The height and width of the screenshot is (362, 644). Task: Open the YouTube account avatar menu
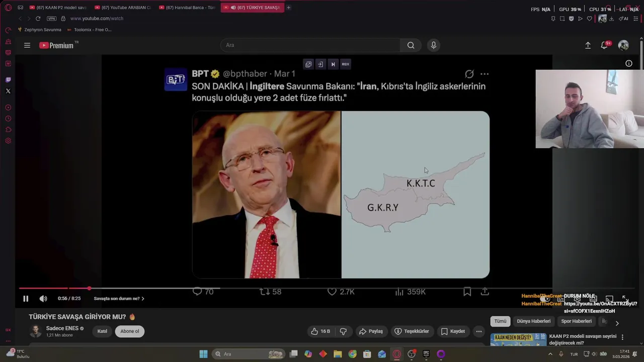pyautogui.click(x=623, y=45)
